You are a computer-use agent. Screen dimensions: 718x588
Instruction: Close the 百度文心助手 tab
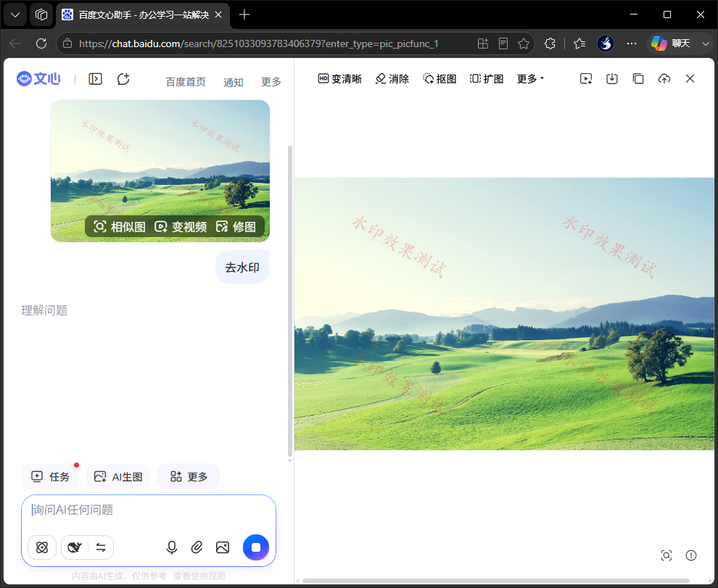(218, 15)
